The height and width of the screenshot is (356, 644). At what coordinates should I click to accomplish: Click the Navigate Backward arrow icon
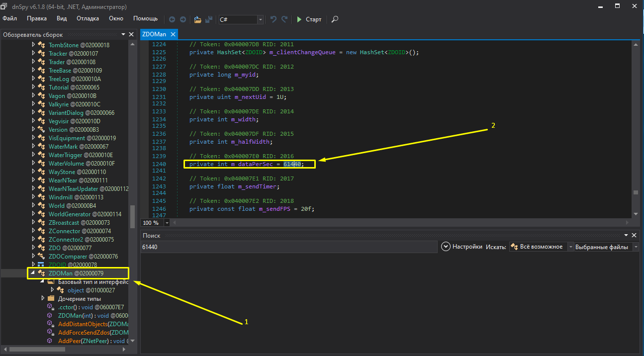pos(172,19)
